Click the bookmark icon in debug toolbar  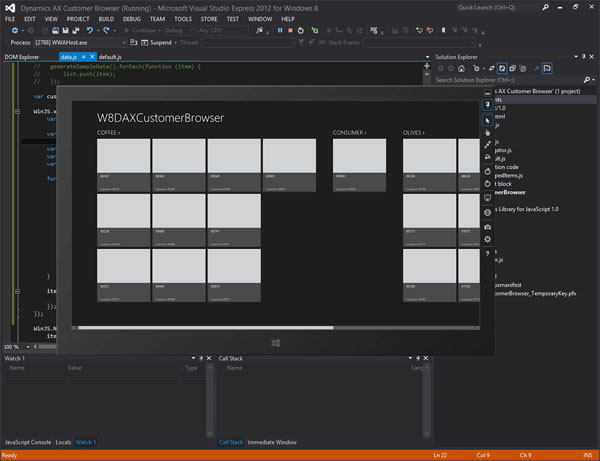443,30
